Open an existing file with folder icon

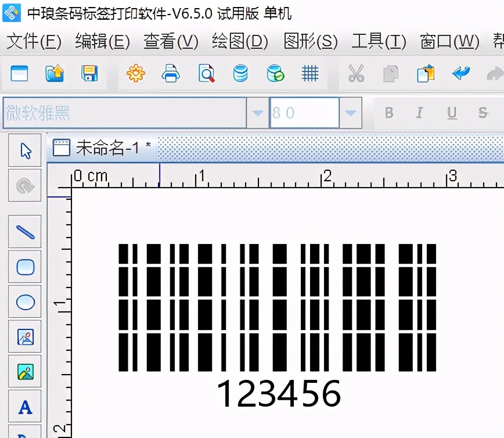click(55, 73)
